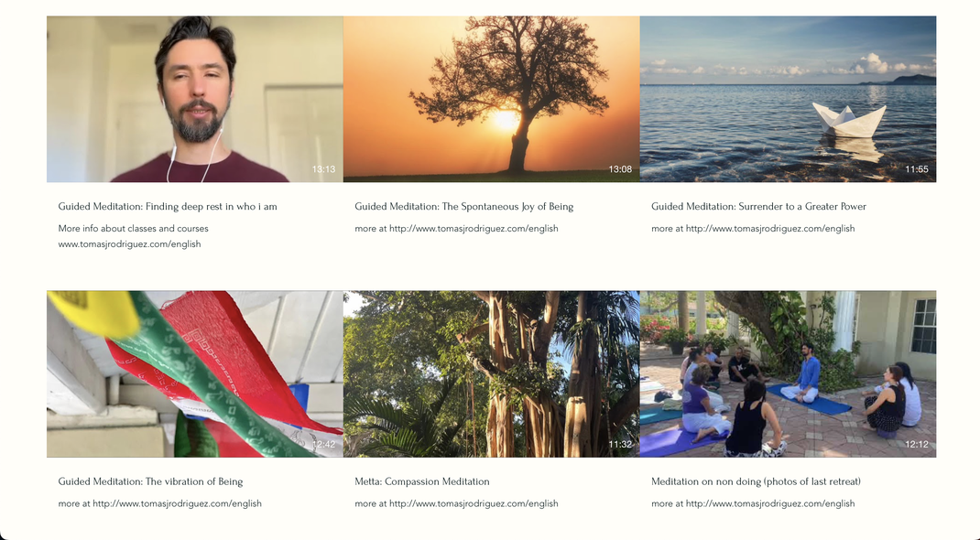980x540 pixels.
Task: Open the paper boat on water thumbnail
Action: pos(789,99)
